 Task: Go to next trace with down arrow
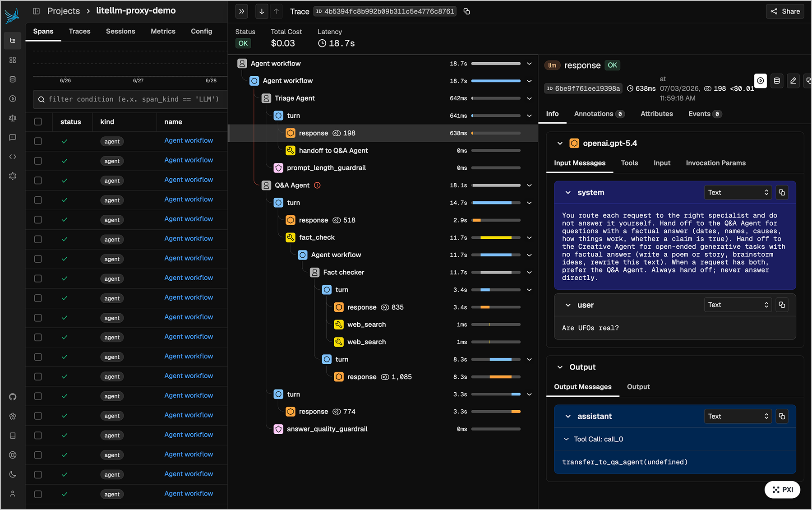click(x=262, y=11)
